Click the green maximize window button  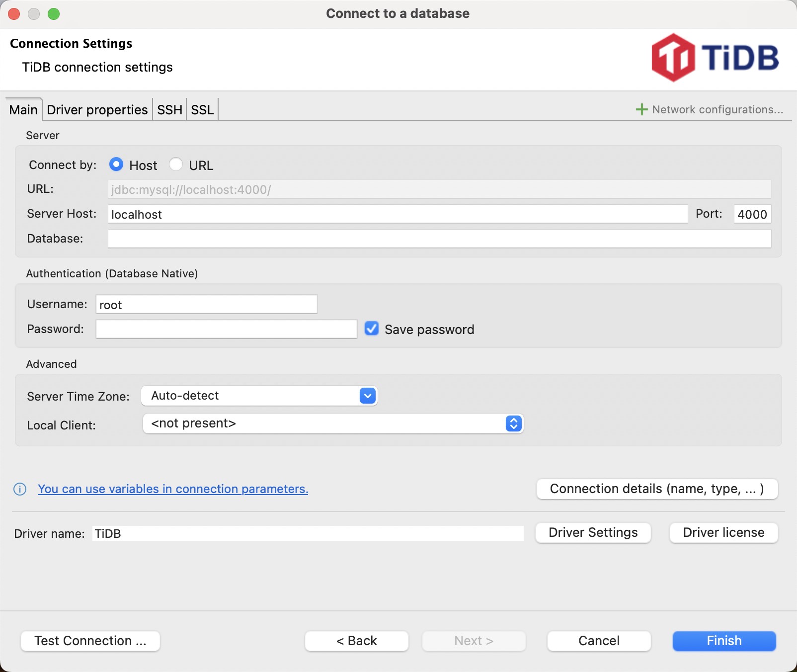(x=54, y=14)
